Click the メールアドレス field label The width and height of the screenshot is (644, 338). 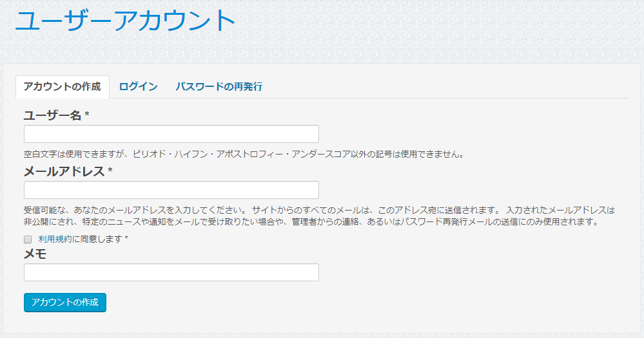tap(68, 171)
